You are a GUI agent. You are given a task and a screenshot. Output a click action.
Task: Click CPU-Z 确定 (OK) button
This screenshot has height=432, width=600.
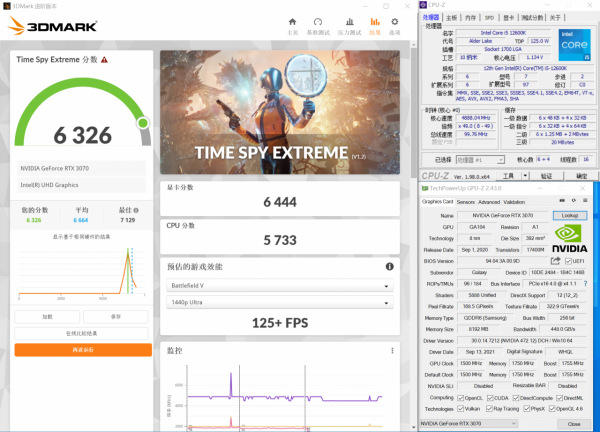click(x=581, y=176)
